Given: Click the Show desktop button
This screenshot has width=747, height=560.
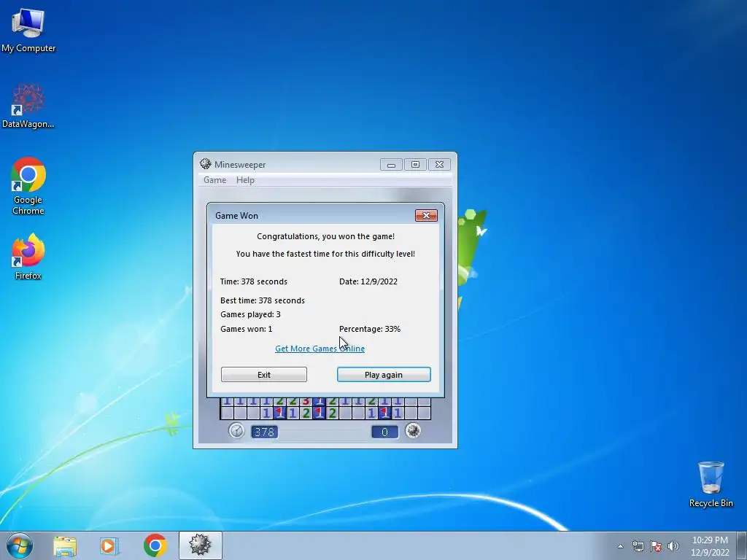Looking at the screenshot, I should (x=742, y=545).
